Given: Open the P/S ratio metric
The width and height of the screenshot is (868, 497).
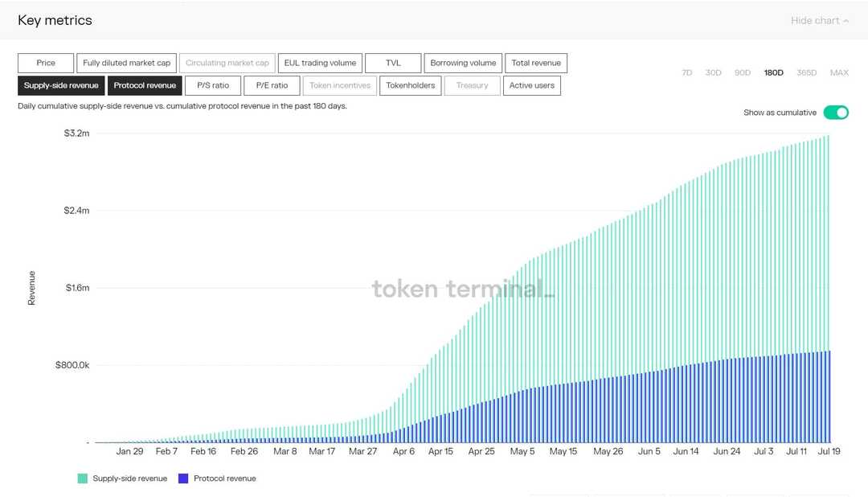Looking at the screenshot, I should coord(212,84).
